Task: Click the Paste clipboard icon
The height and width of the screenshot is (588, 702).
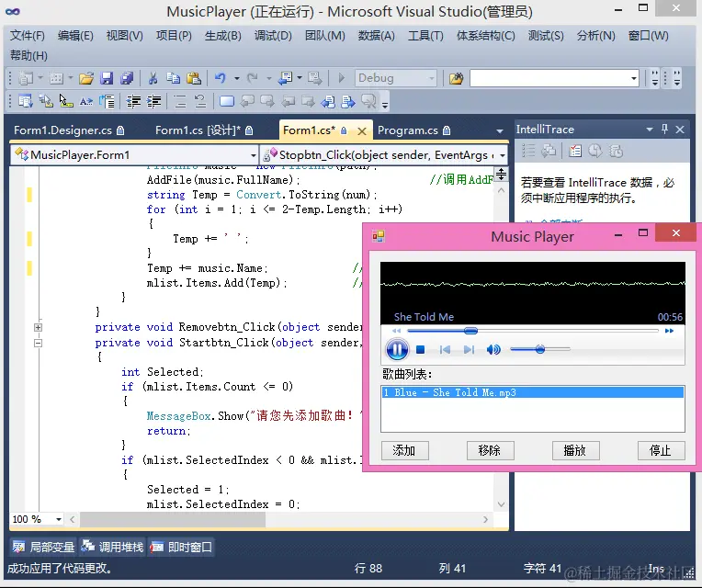Action: point(193,78)
